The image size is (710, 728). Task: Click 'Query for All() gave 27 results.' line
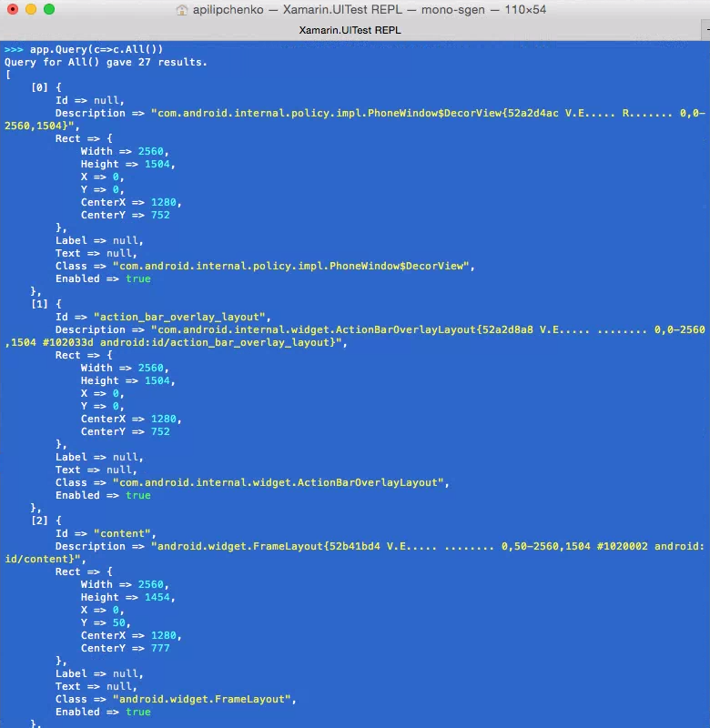pyautogui.click(x=106, y=62)
